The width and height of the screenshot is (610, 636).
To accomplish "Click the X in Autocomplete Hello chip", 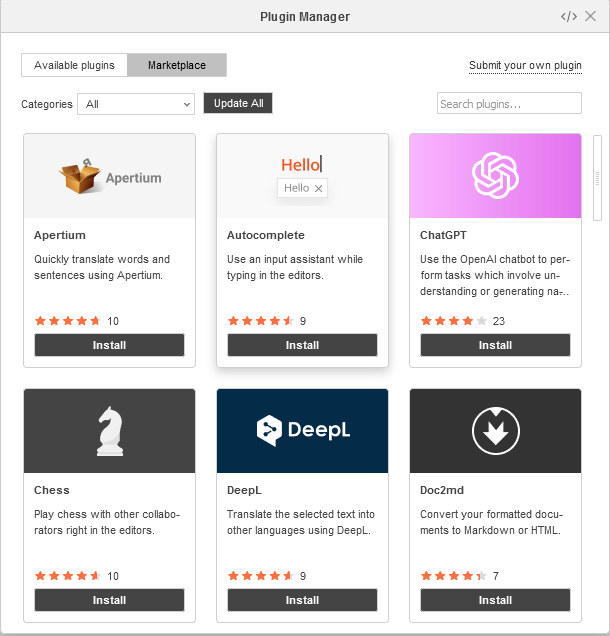I will point(318,188).
